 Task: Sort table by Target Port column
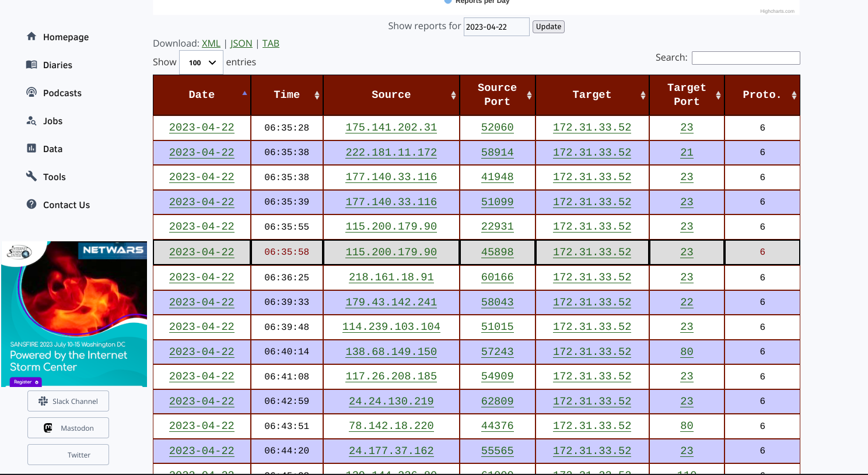click(x=686, y=94)
